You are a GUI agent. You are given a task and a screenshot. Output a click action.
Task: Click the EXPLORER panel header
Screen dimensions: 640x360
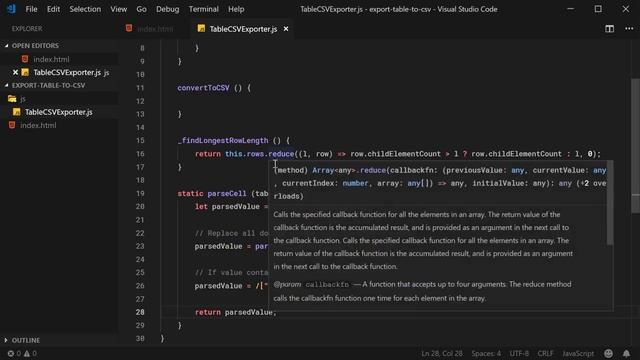[x=27, y=29]
